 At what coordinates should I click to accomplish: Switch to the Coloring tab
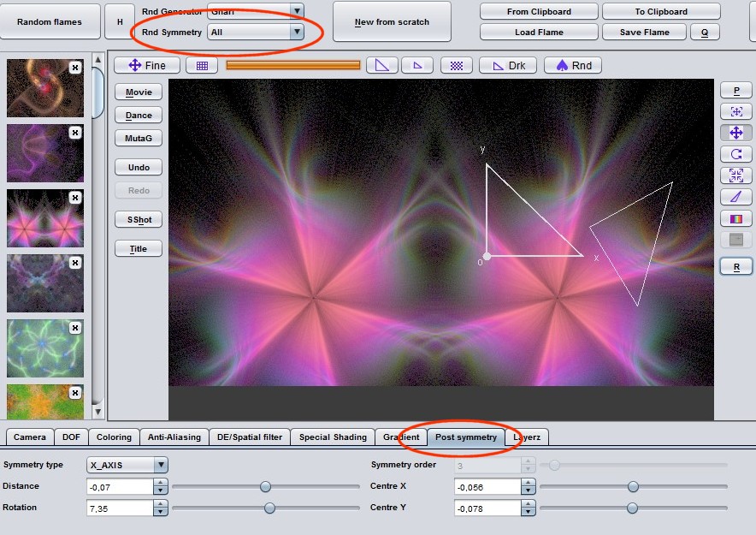point(114,437)
